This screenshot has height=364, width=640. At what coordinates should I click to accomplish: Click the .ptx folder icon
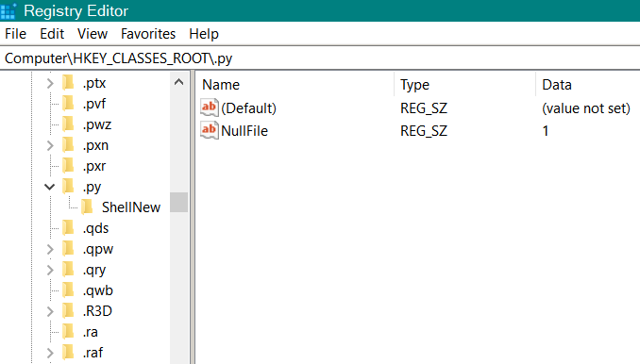click(x=68, y=83)
